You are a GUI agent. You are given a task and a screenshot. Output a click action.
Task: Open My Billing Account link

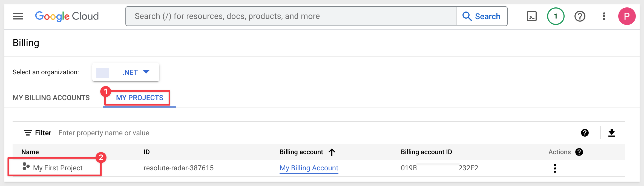pos(309,168)
